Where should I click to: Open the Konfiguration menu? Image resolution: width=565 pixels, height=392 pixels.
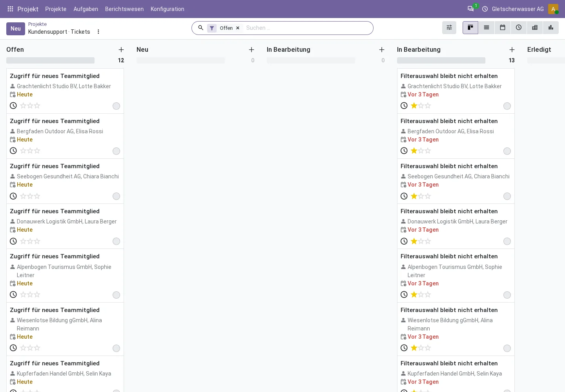pyautogui.click(x=168, y=9)
